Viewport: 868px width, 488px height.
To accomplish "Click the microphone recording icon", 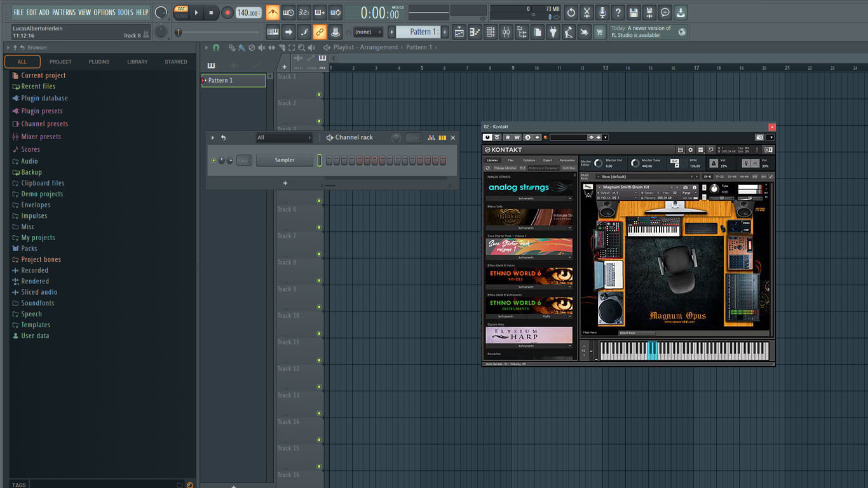I will point(602,13).
